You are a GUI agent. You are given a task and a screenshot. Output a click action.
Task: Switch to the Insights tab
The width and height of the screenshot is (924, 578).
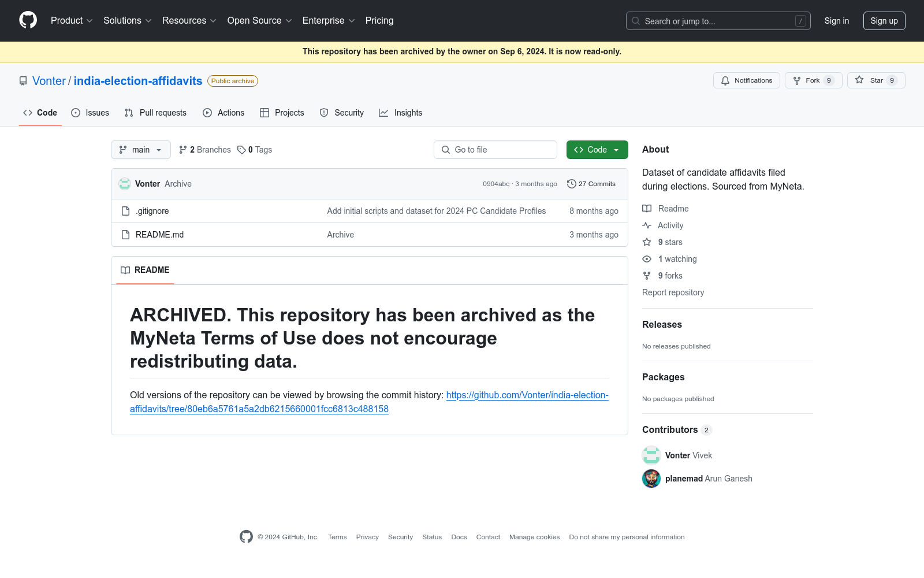point(401,113)
